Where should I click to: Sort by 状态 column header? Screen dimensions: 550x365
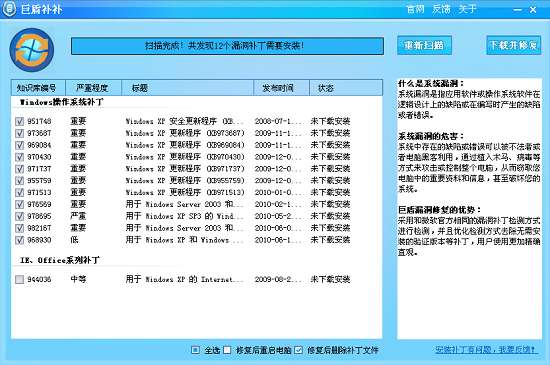point(346,88)
